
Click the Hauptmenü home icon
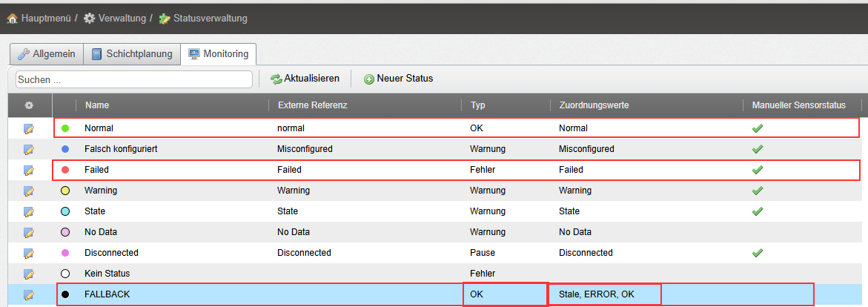click(x=12, y=18)
